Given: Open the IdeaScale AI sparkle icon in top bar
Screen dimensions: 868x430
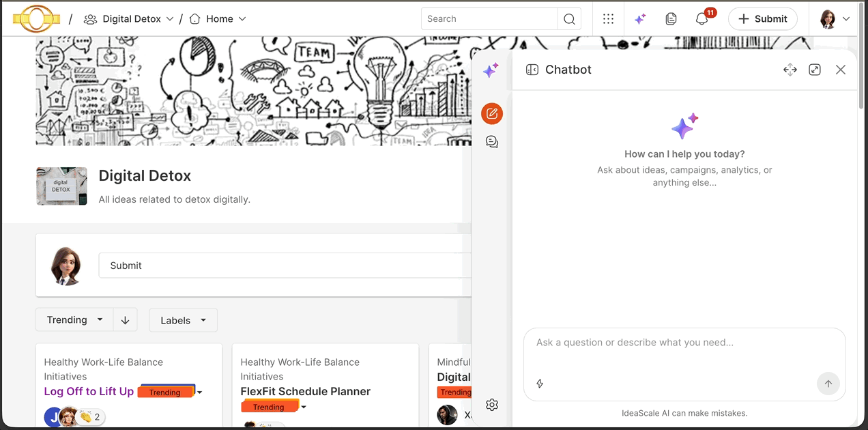Looking at the screenshot, I should (x=640, y=18).
